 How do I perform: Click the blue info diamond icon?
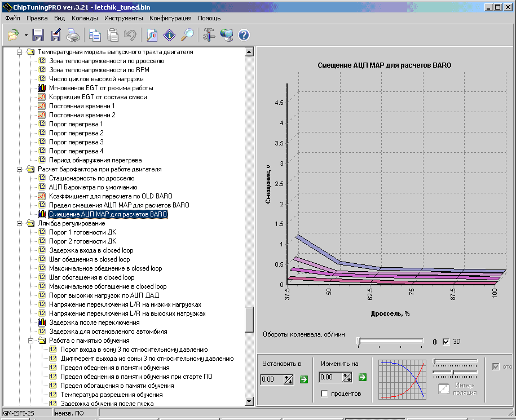tap(169, 36)
